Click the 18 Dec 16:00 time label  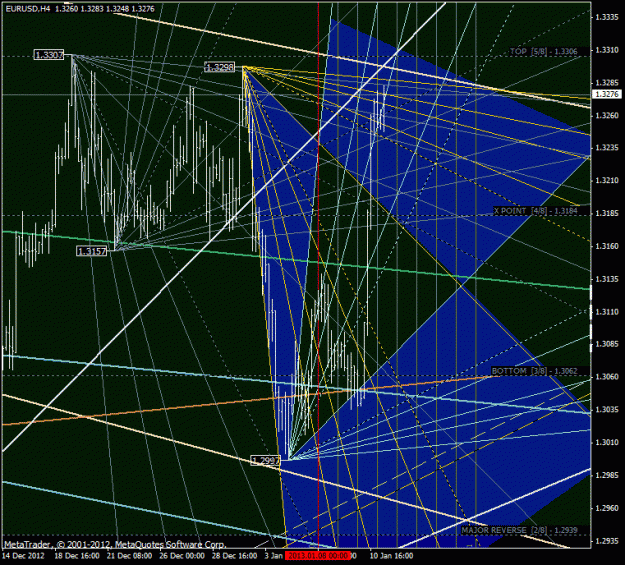(77, 556)
